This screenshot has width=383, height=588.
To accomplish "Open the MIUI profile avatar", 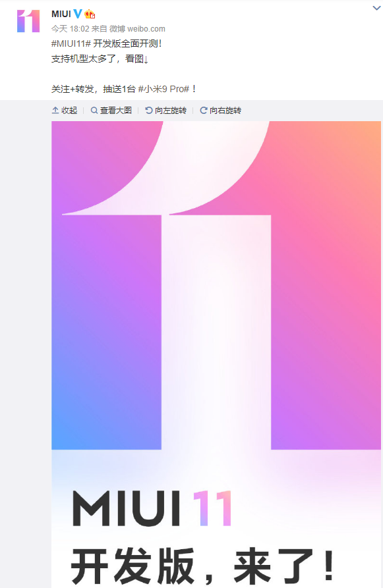I will pyautogui.click(x=28, y=21).
